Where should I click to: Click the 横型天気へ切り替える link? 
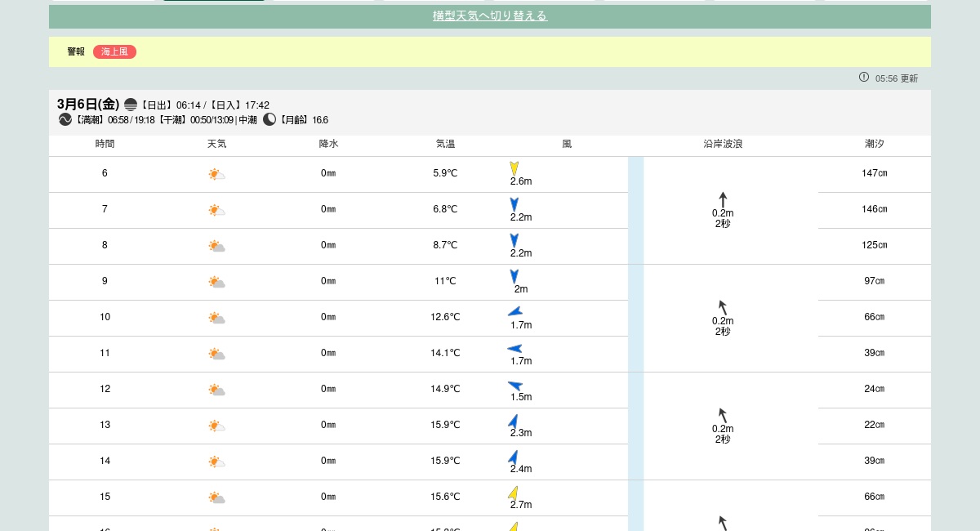pyautogui.click(x=489, y=16)
